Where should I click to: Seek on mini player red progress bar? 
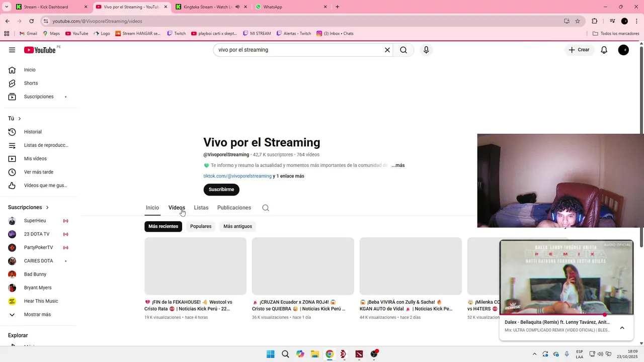(x=567, y=315)
